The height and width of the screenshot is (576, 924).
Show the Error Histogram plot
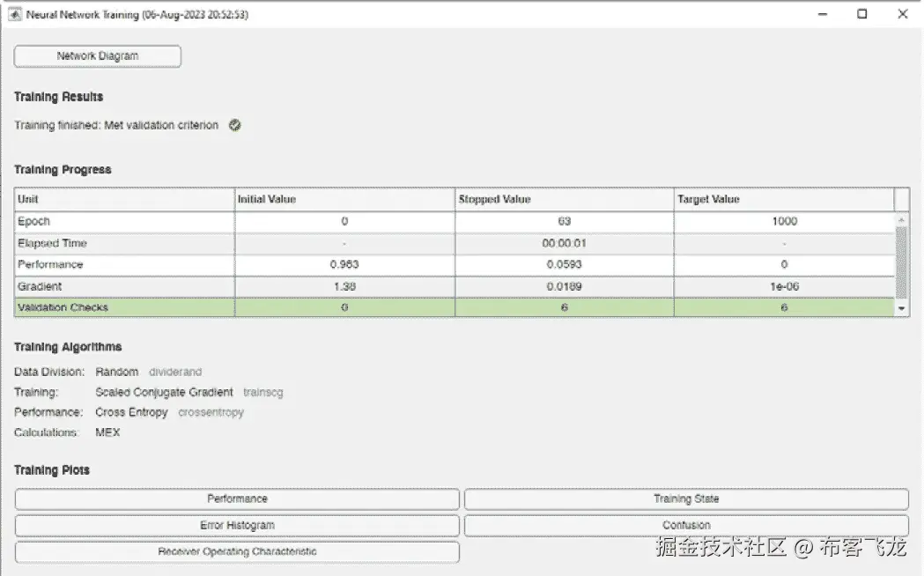[237, 525]
